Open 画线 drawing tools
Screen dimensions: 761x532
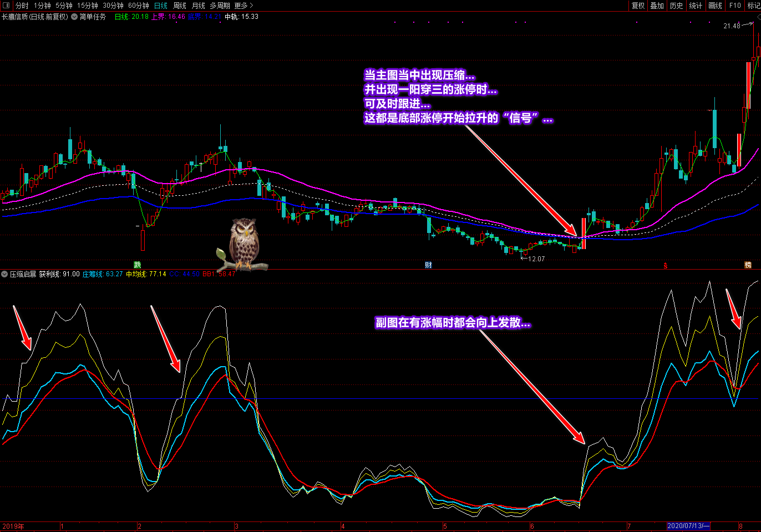pyautogui.click(x=716, y=6)
